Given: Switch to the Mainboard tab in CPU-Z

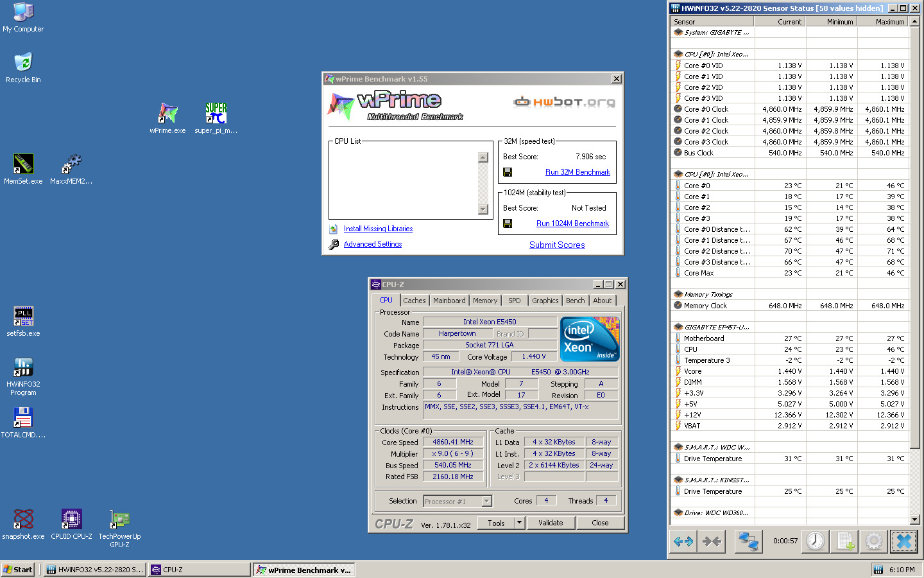Looking at the screenshot, I should [x=449, y=301].
